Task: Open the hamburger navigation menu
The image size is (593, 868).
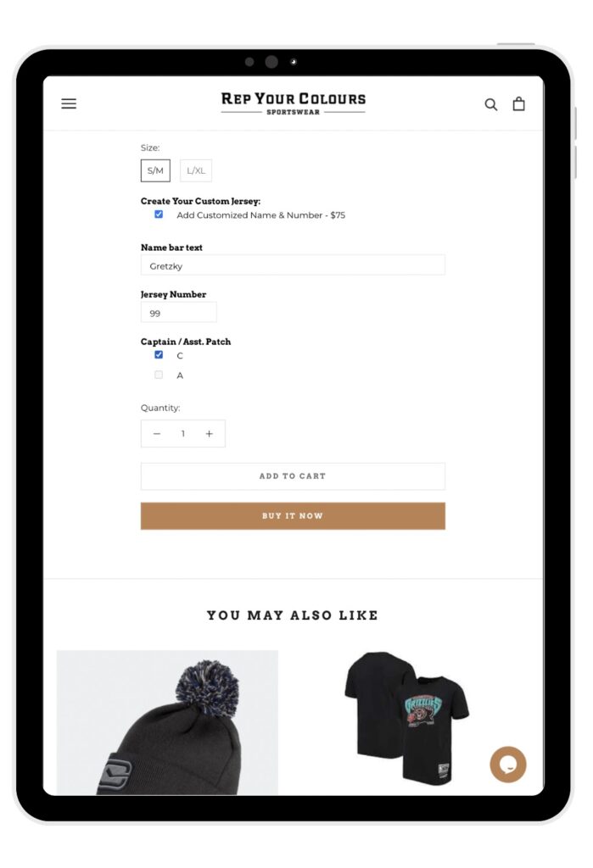Action: click(x=69, y=103)
